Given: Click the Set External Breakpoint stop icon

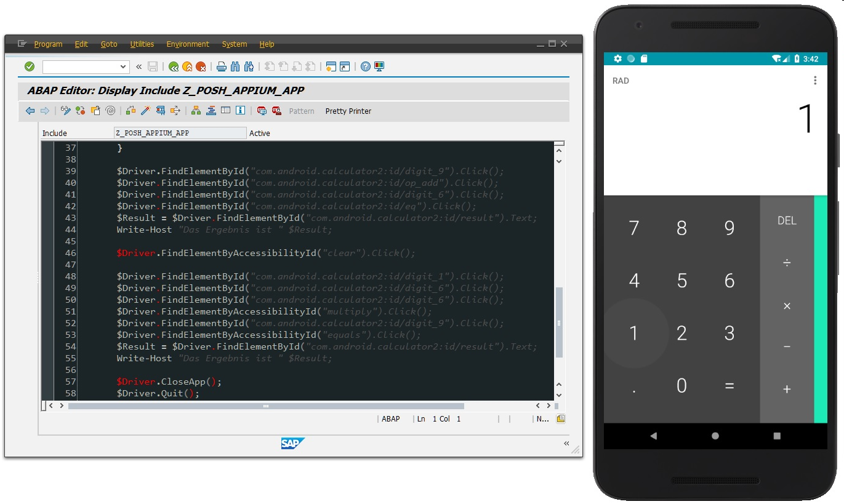Looking at the screenshot, I should pos(276,111).
